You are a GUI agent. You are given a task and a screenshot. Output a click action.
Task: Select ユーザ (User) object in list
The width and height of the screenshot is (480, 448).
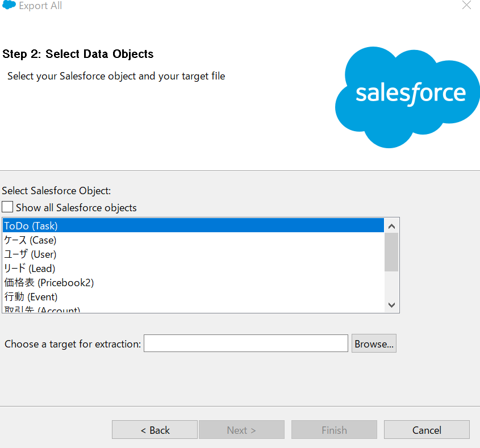(31, 254)
